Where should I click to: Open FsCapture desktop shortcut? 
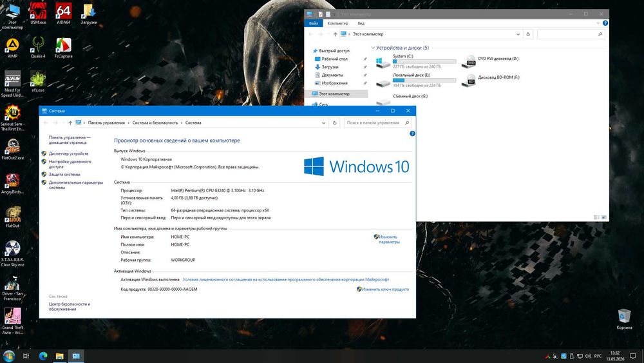63,48
